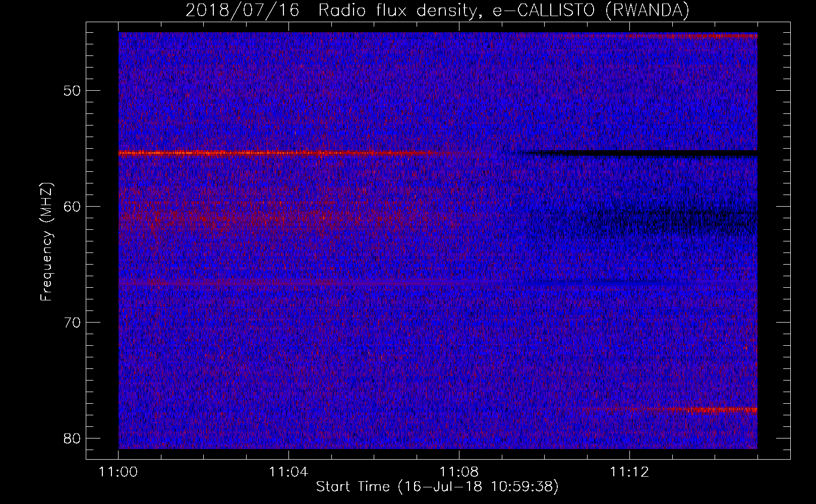
Task: Click the "Start Time (16-Jul-18 10:59:38)" x-axis label
Action: pos(437,487)
